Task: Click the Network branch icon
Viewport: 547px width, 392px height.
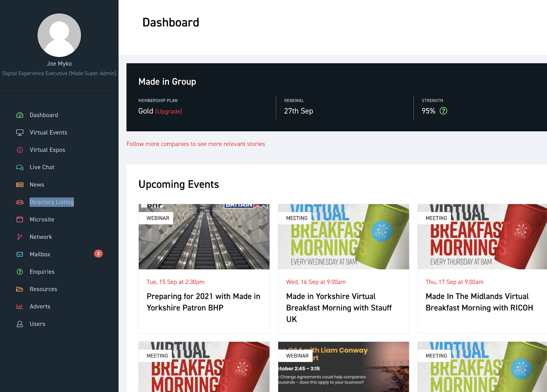Action: (x=20, y=237)
